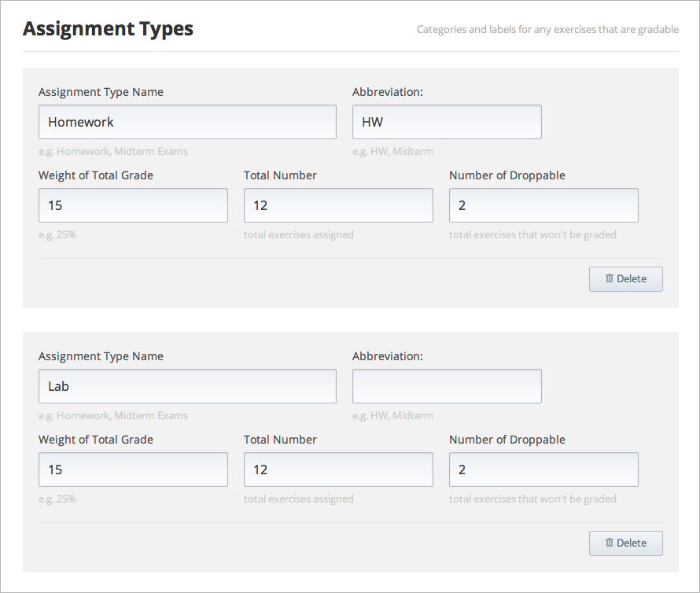Click the Assignment Types heading

click(108, 29)
